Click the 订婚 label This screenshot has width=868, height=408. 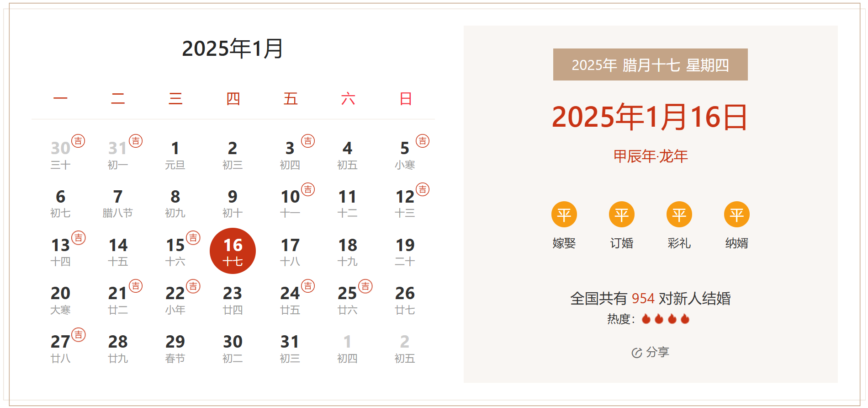[x=622, y=243]
